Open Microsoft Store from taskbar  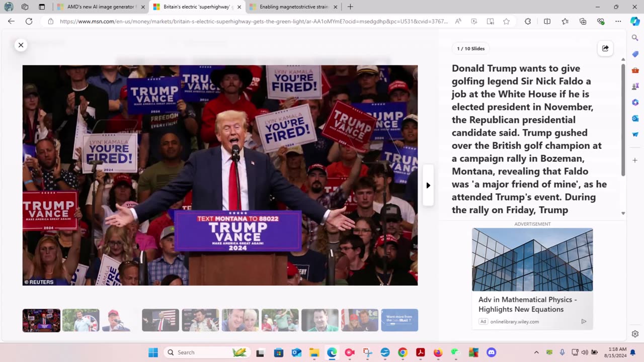pos(278,352)
